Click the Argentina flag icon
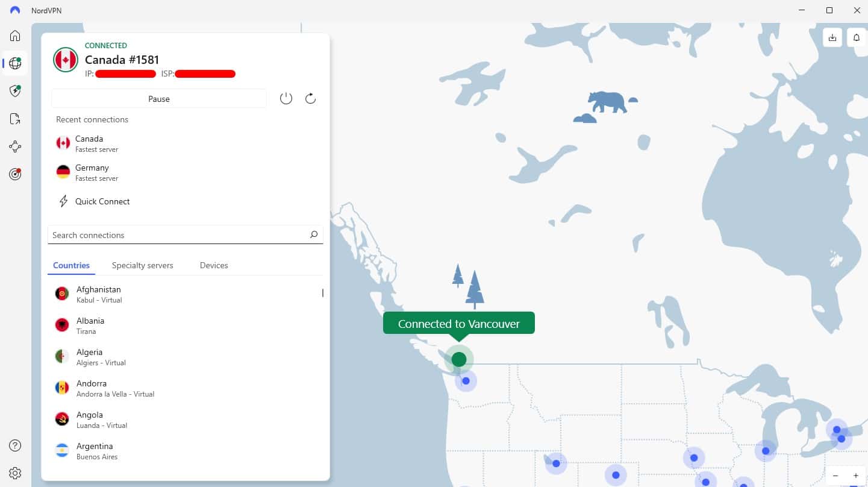This screenshot has height=487, width=868. tap(62, 451)
